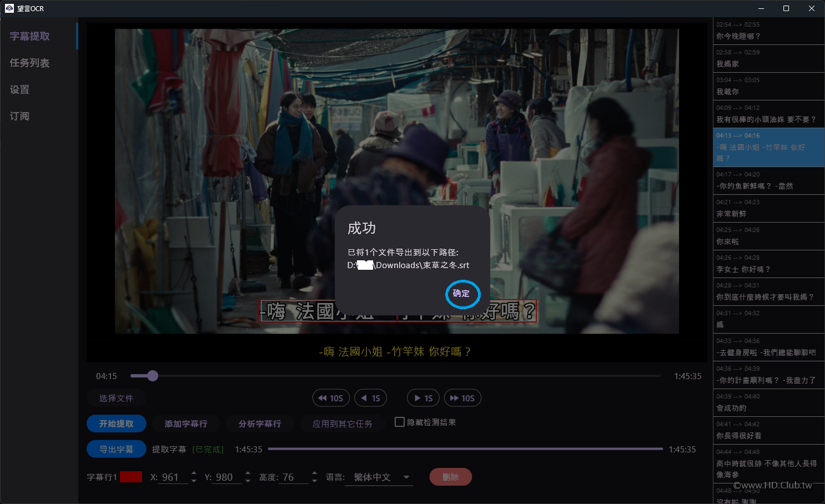Decrease the 高度 value with down arrow
This screenshot has width=825, height=504.
click(x=314, y=481)
